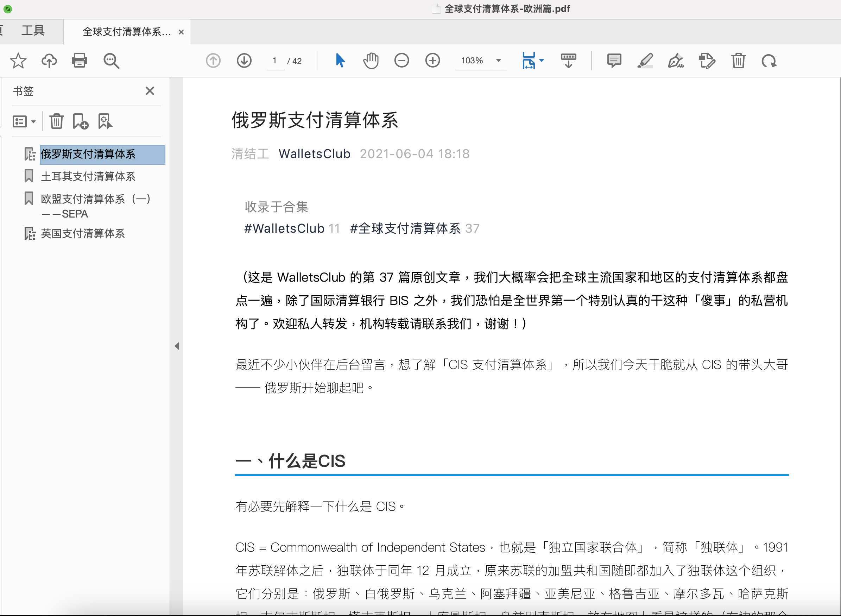Add new bookmark in panel
Screen dimensions: 841x616
81,121
